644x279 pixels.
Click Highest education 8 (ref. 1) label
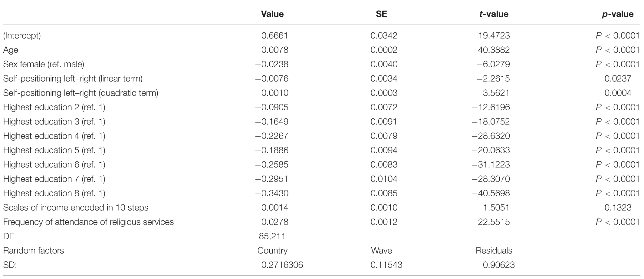(x=54, y=193)
